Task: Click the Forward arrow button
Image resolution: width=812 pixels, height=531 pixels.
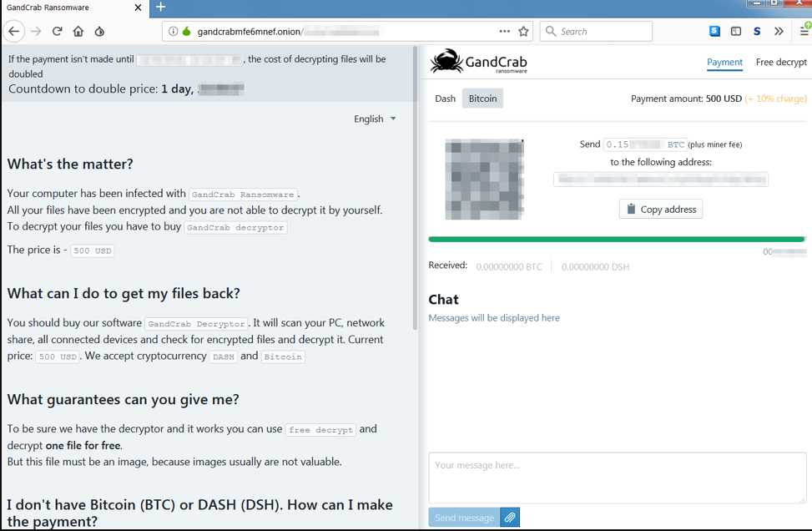Action: click(36, 32)
